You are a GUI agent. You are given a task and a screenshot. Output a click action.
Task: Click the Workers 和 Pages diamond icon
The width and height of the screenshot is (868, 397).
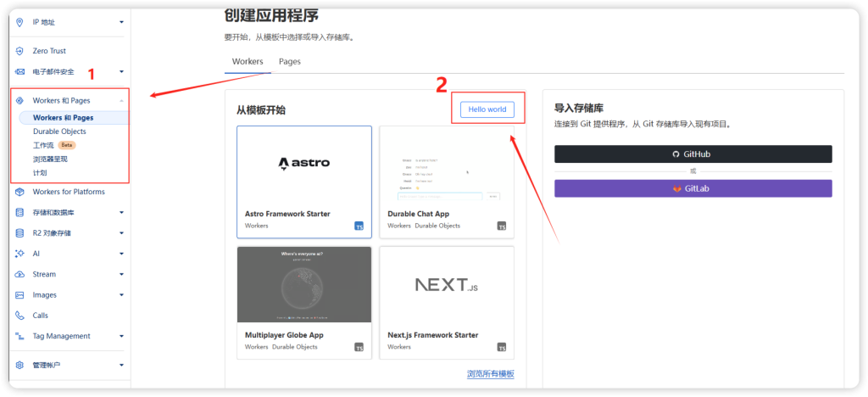click(20, 101)
